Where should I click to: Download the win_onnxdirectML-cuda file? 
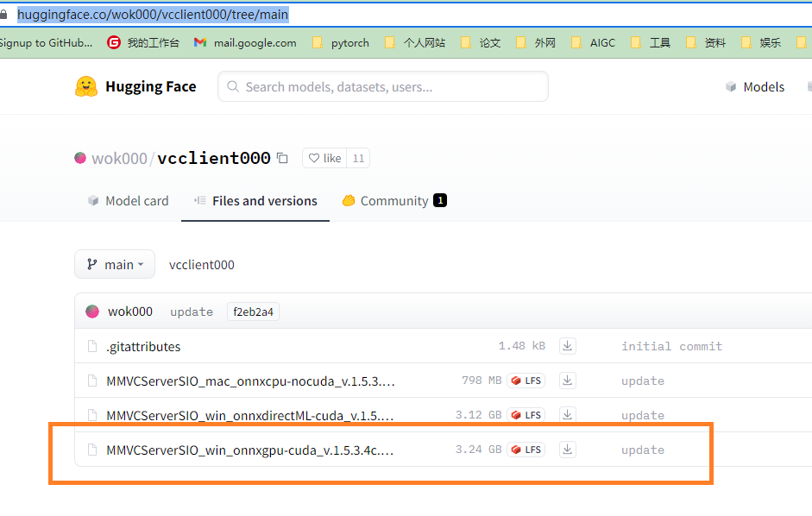point(568,414)
